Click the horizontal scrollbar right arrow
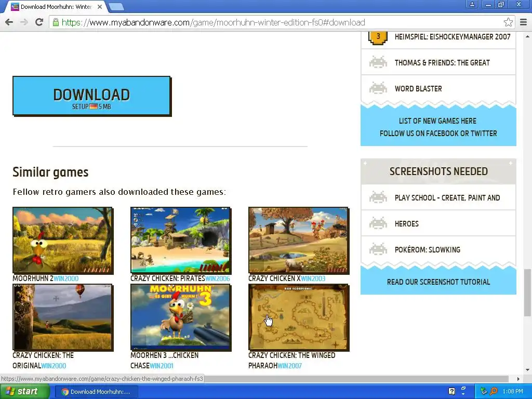Screen dimensions: 532x399 [x=518, y=379]
